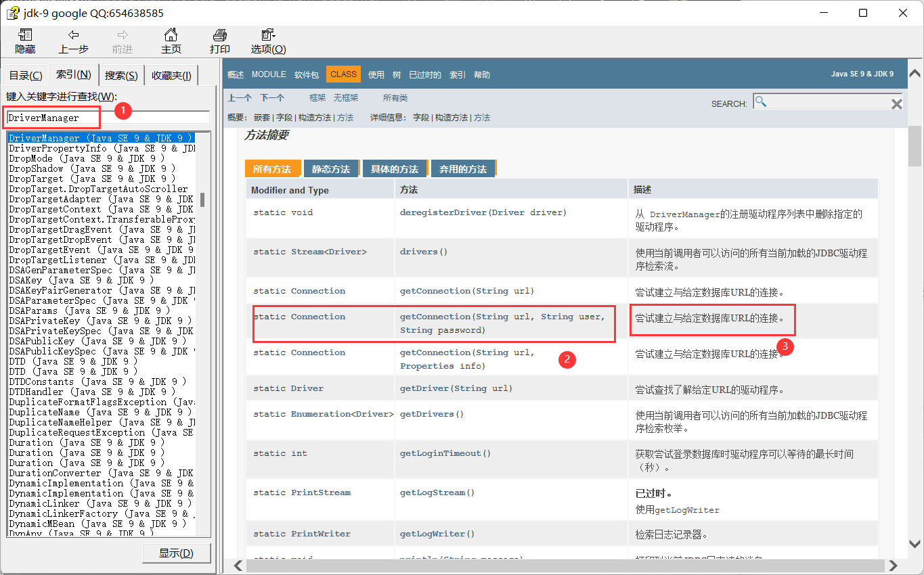
Task: Switch to the 索引(N) tab
Action: coord(73,74)
